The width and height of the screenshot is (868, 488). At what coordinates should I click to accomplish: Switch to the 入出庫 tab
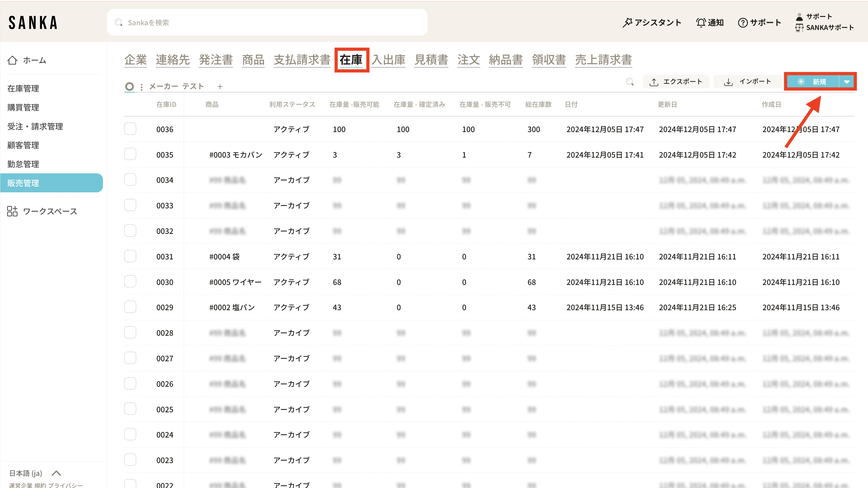[388, 60]
